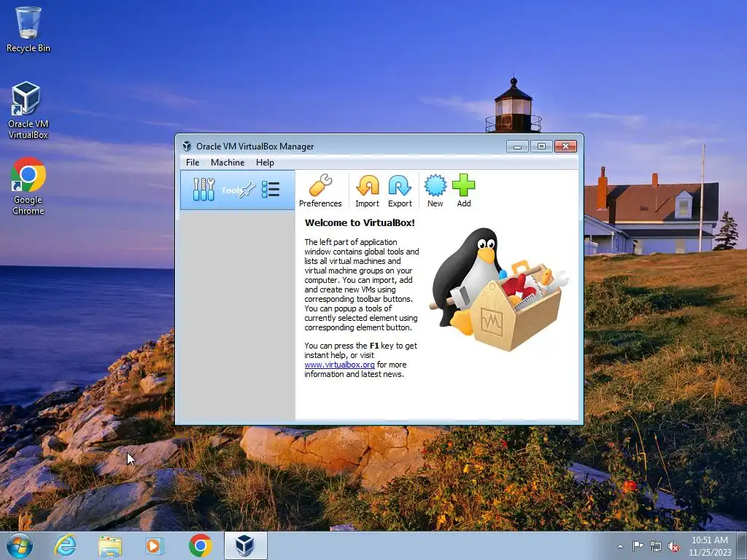This screenshot has width=747, height=560.
Task: Select the Oracle VM VirtualBox desktop shortcut
Action: click(28, 111)
